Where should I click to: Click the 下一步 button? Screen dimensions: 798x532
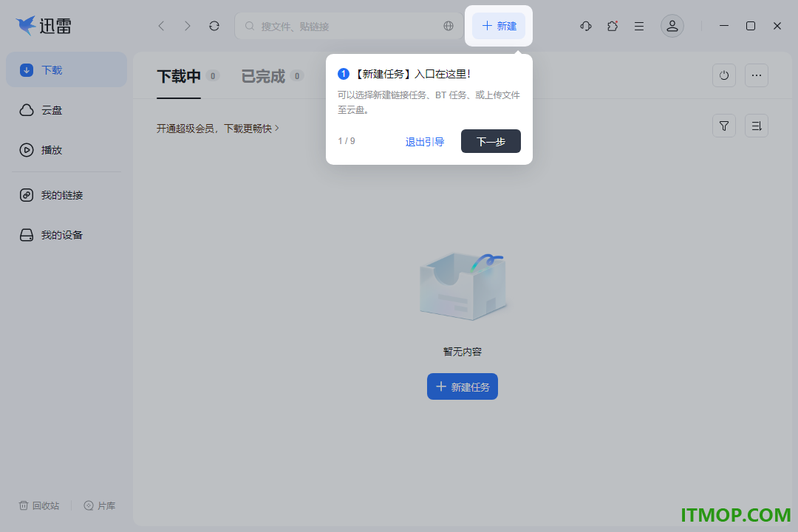click(x=491, y=141)
